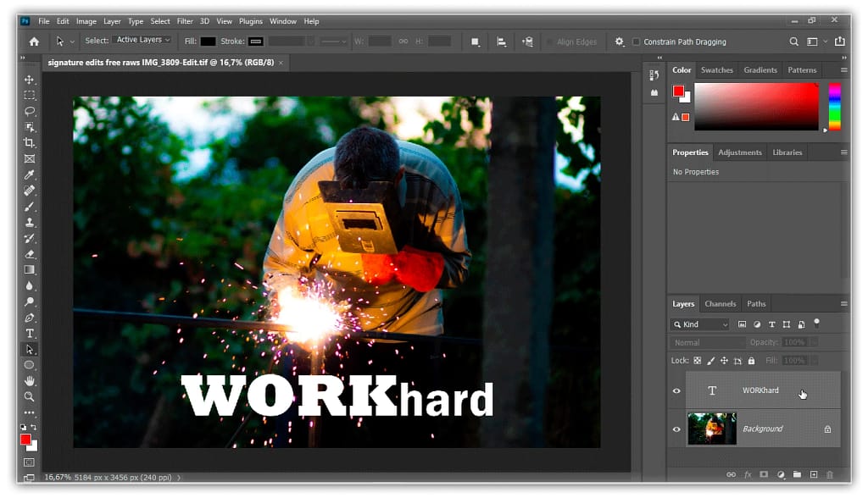The height and width of the screenshot is (498, 868).
Task: Open the Color panel options menu
Action: click(843, 69)
